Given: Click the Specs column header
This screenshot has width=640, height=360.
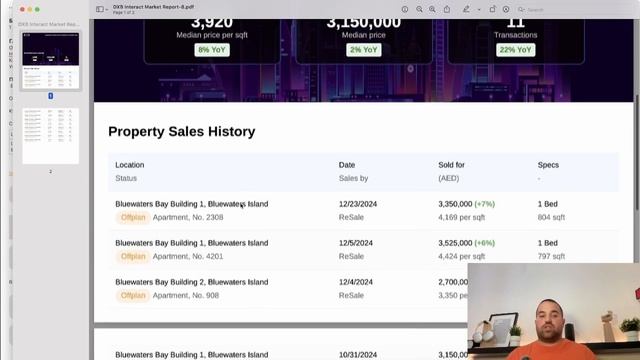Looking at the screenshot, I should point(548,165).
